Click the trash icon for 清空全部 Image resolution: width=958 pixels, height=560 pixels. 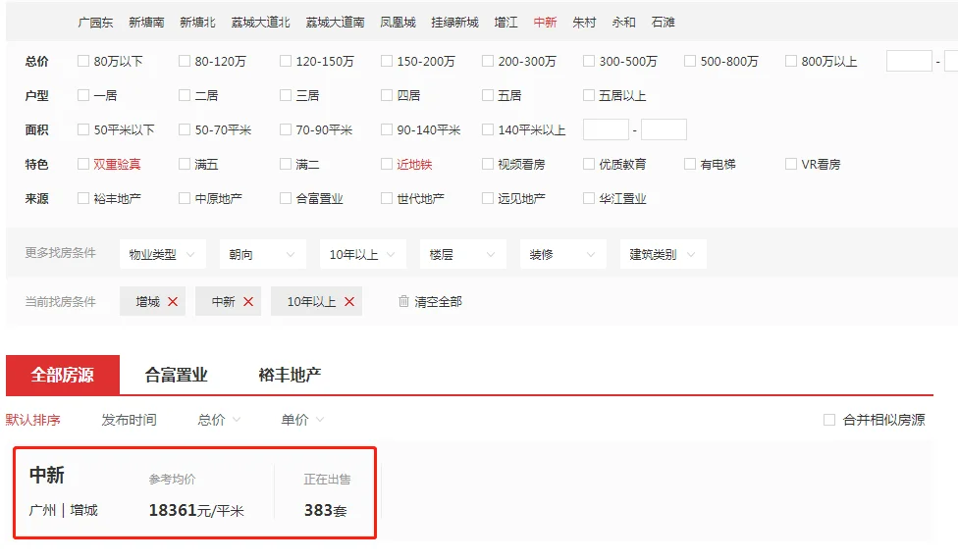tap(403, 301)
